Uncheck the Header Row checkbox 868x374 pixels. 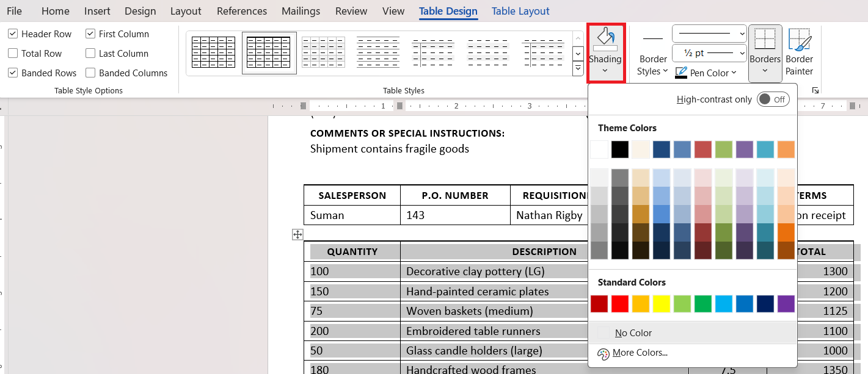13,34
